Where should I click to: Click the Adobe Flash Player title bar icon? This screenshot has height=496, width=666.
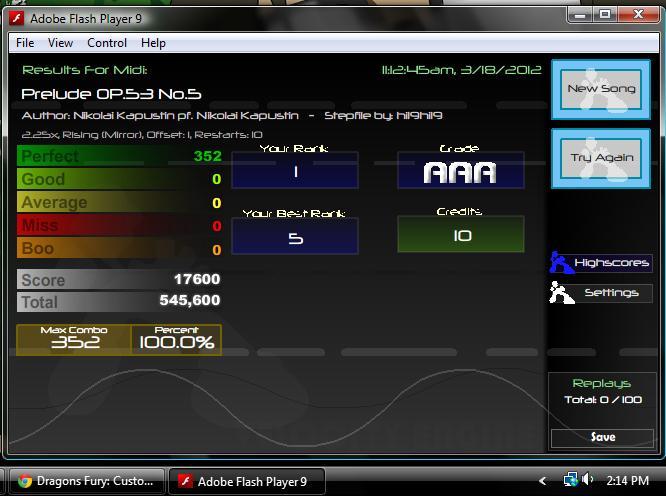17,19
